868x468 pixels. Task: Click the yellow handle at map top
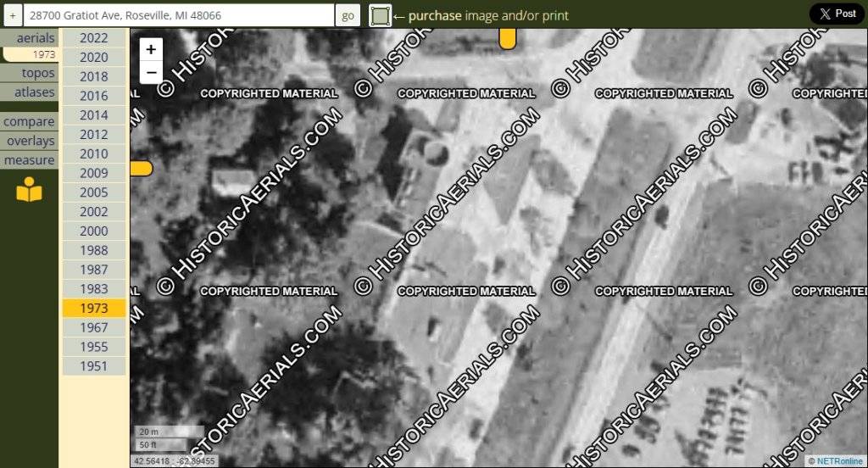(x=507, y=38)
